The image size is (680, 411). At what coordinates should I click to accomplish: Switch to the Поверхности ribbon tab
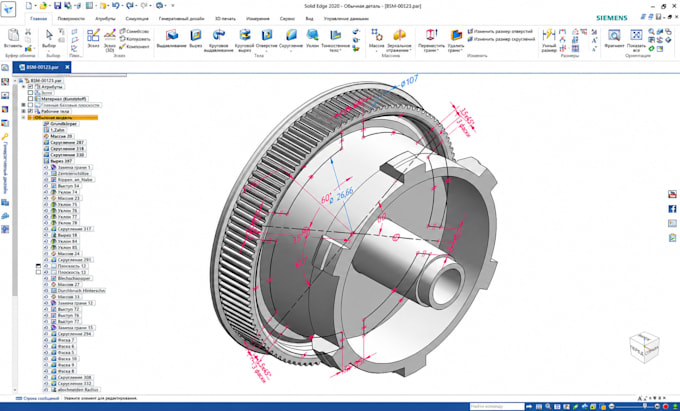(71, 19)
